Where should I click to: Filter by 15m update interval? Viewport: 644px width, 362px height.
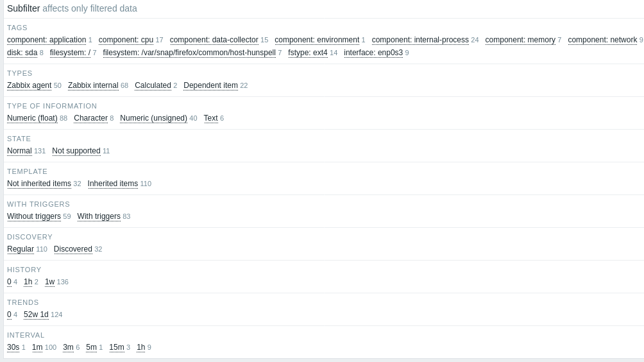[117, 347]
